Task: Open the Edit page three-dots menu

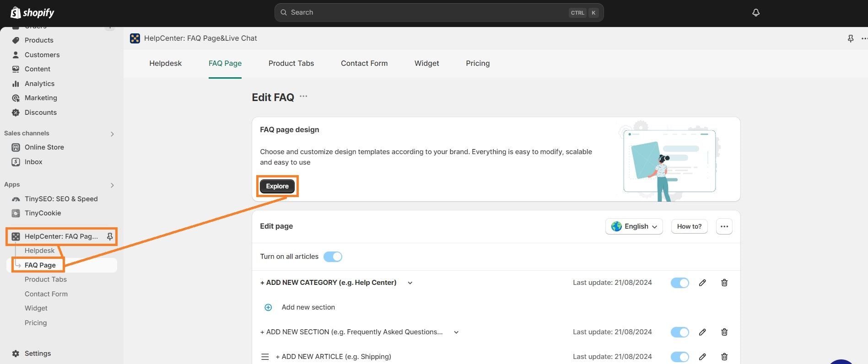Action: pyautogui.click(x=724, y=226)
